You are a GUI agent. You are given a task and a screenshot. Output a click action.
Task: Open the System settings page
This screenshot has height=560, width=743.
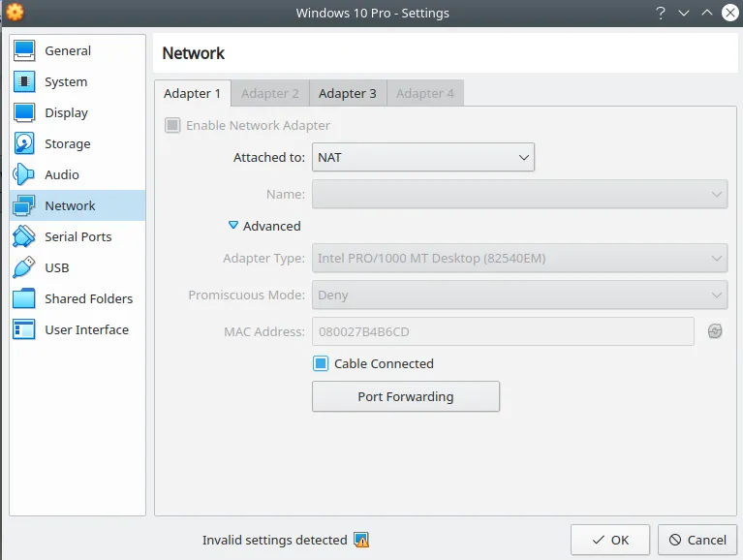(x=77, y=81)
